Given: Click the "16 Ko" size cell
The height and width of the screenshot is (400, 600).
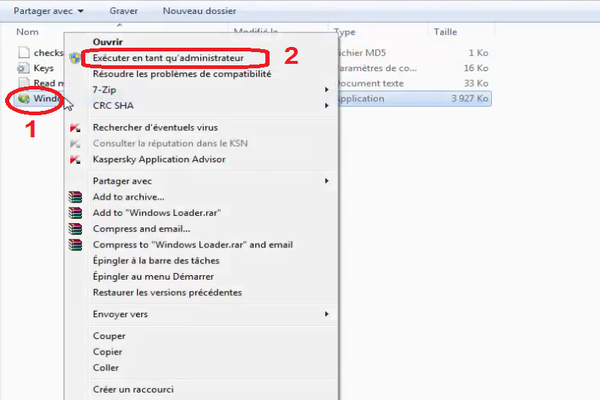Looking at the screenshot, I should point(476,68).
